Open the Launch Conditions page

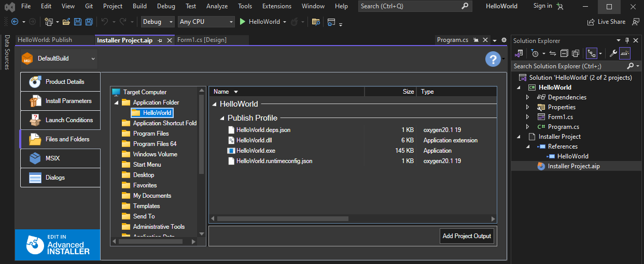(60, 120)
